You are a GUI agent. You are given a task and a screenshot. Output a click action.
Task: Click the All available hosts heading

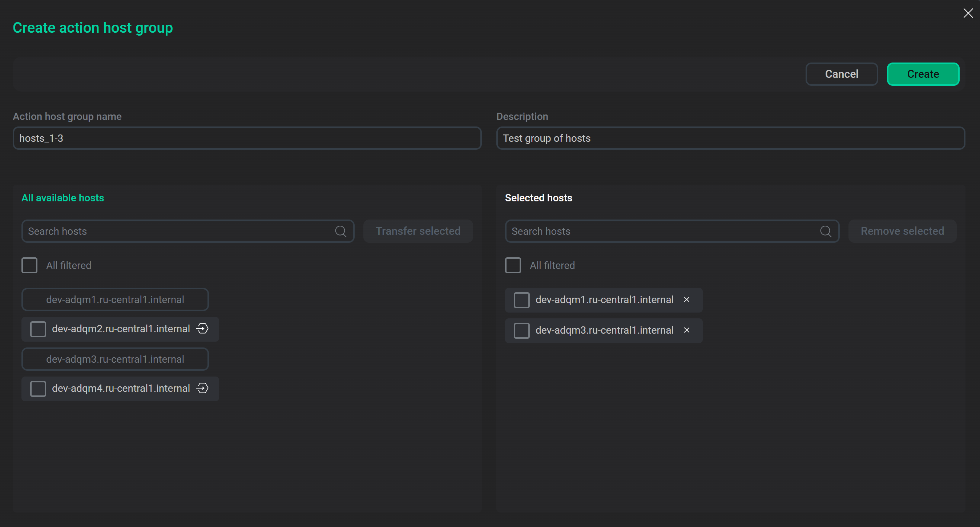63,198
